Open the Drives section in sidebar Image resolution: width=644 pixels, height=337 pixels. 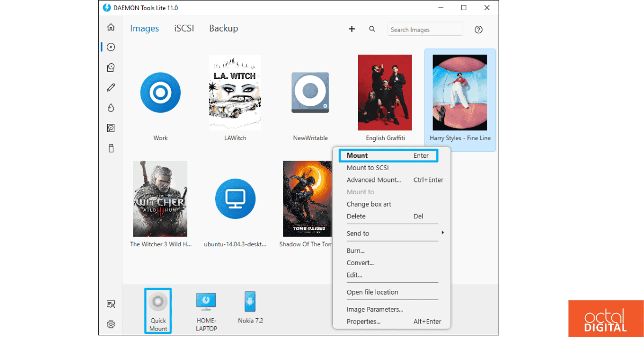click(x=111, y=67)
